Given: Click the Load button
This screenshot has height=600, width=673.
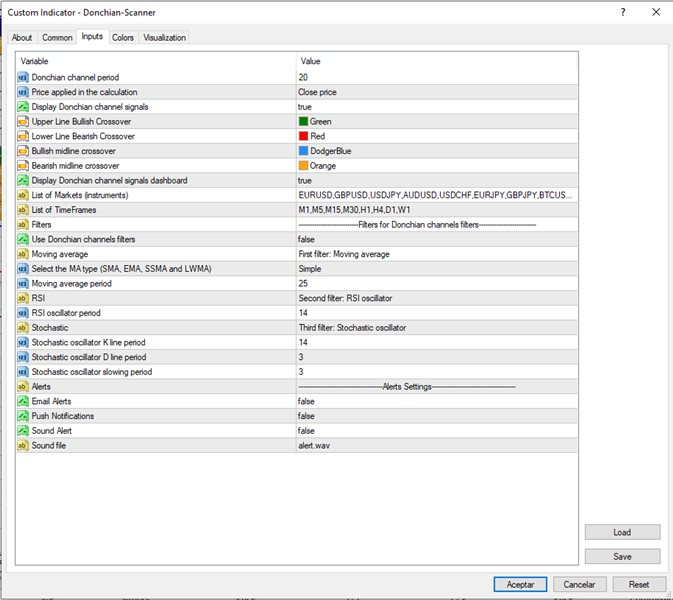Looking at the screenshot, I should coord(622,532).
